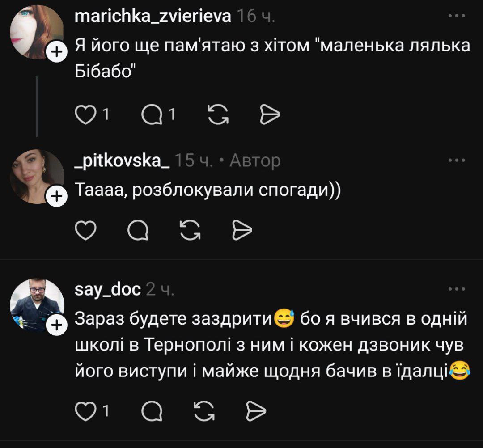Open reply box for _pitkovska_'s comment
This screenshot has height=448, width=483.
(138, 230)
